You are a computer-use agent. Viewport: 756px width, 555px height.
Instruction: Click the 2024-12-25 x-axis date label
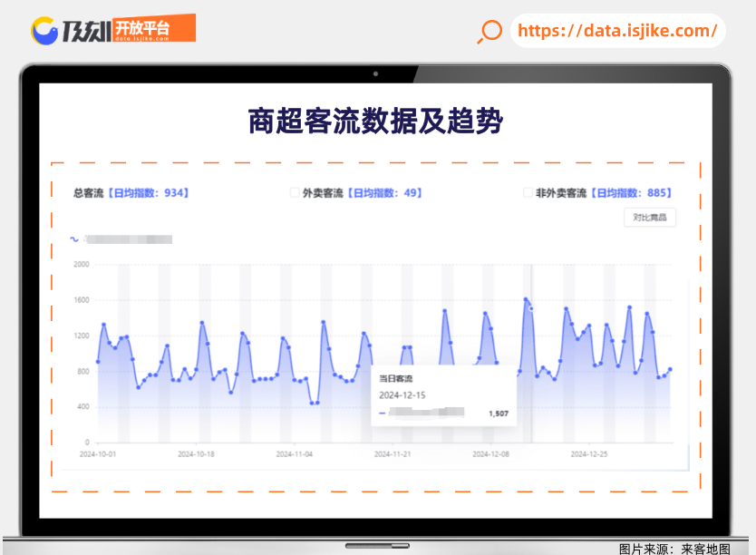(589, 453)
